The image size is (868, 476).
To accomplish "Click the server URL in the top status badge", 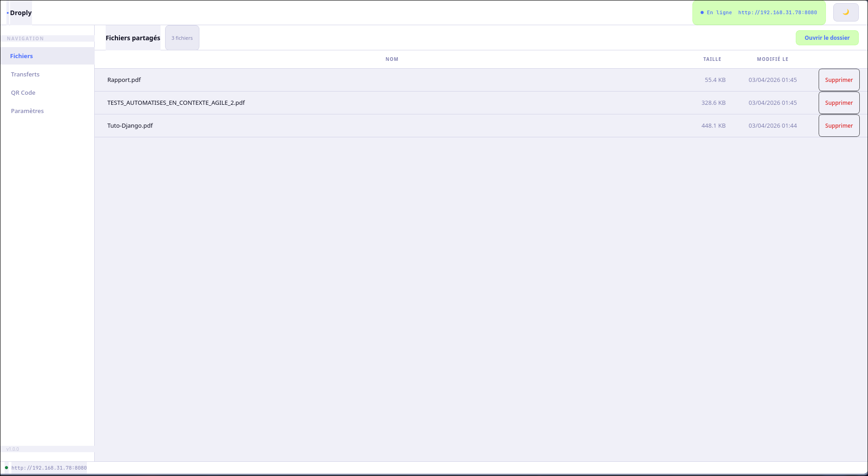I will pos(777,12).
